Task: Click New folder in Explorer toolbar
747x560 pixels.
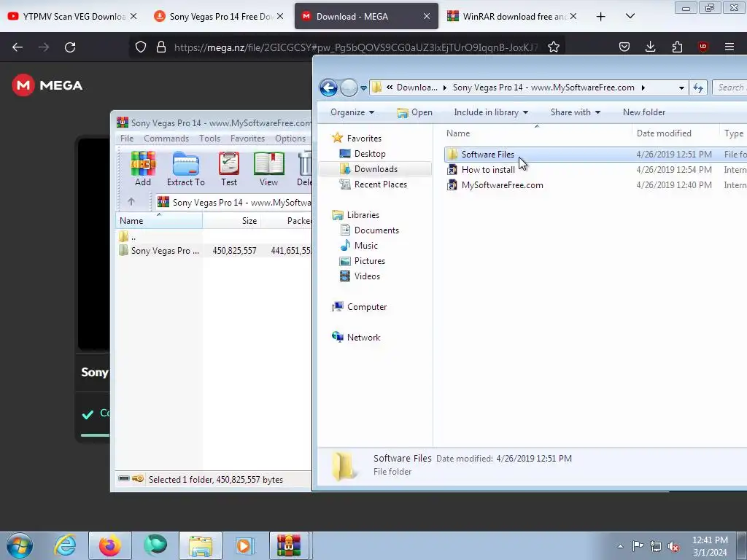Action: pos(643,112)
